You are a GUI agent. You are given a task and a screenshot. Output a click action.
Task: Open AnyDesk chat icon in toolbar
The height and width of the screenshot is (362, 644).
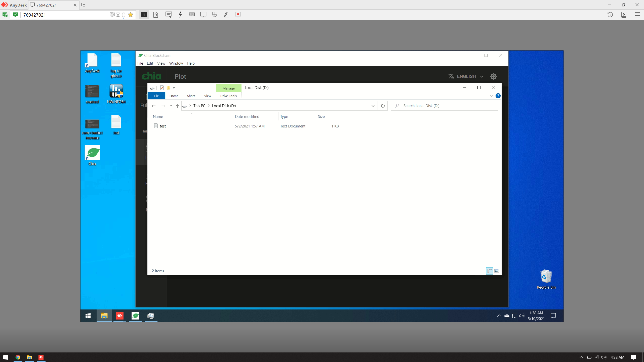169,15
